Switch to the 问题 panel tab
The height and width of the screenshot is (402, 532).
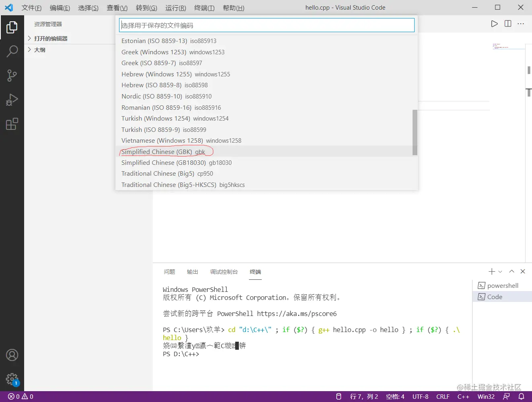pyautogui.click(x=169, y=272)
